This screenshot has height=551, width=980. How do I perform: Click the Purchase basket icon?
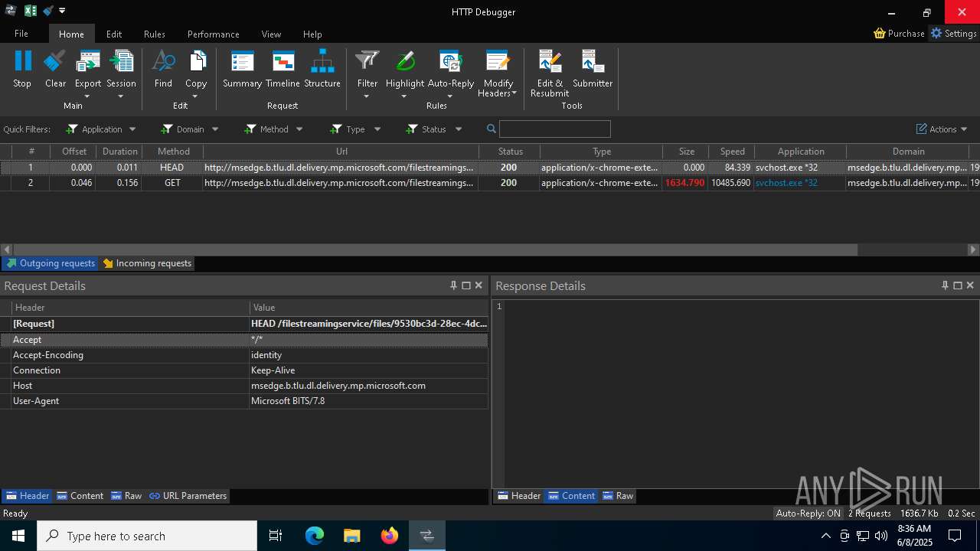click(x=880, y=34)
